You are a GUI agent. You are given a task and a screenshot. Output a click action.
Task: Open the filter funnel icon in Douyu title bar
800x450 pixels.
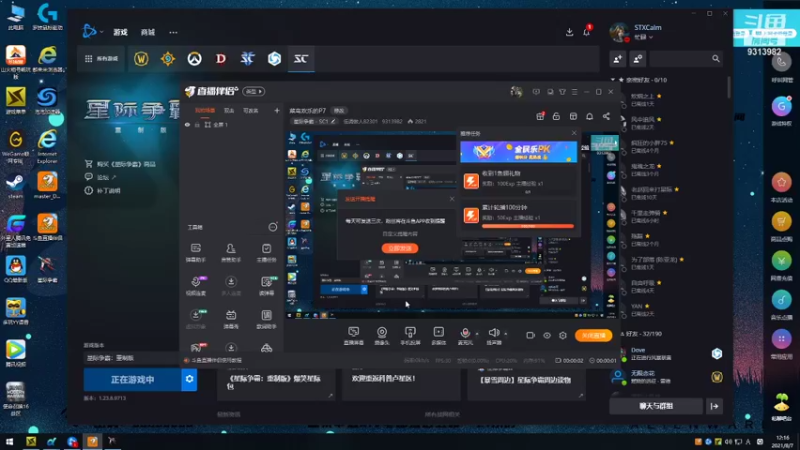click(x=562, y=92)
